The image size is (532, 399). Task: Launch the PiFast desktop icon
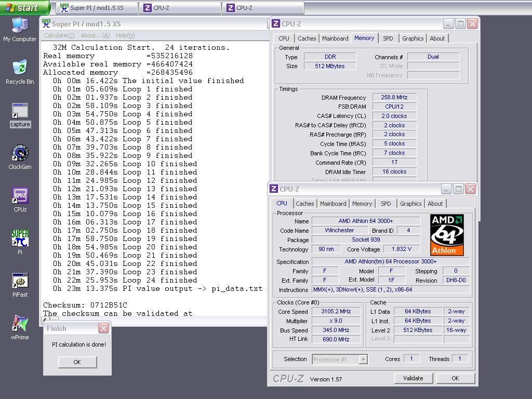pyautogui.click(x=20, y=285)
